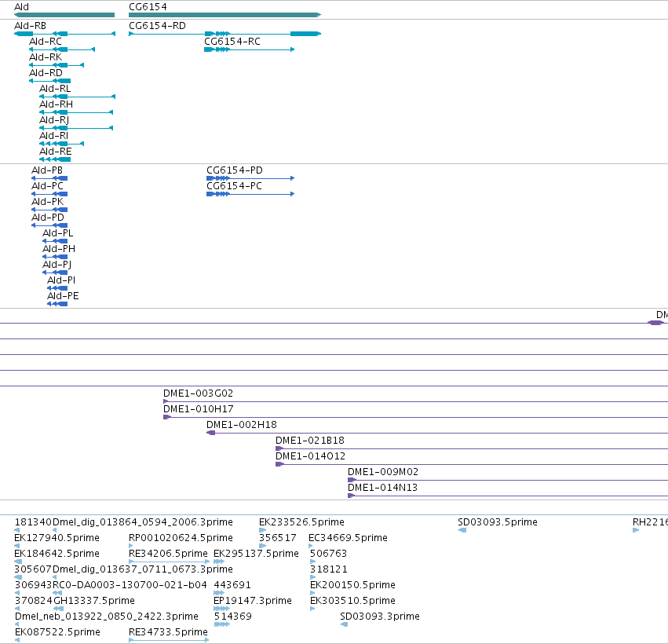Click the Ald-RI transcript label

(x=53, y=136)
